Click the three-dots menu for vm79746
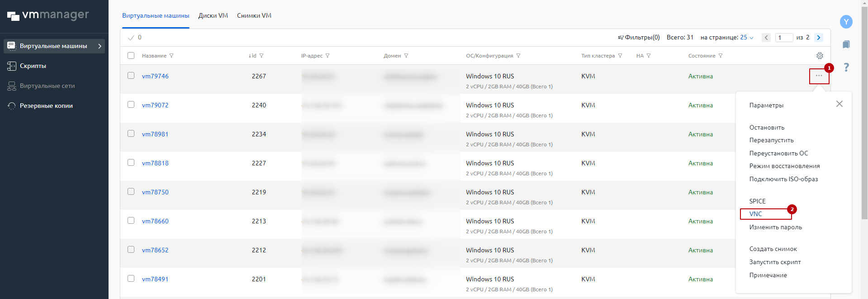The image size is (868, 299). pos(819,76)
